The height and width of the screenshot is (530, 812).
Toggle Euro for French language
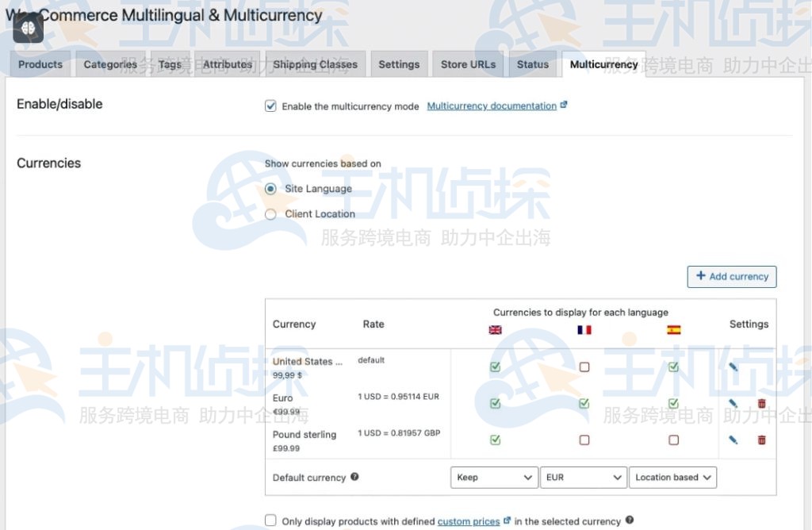(x=584, y=403)
